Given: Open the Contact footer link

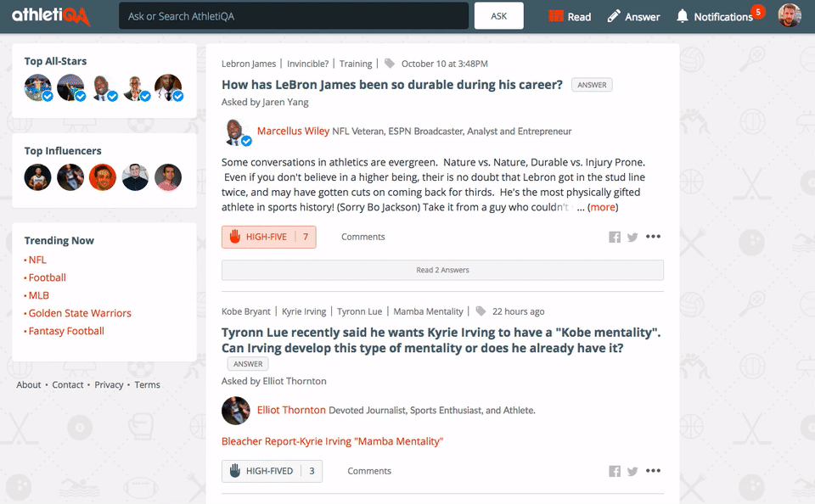Looking at the screenshot, I should (x=68, y=384).
